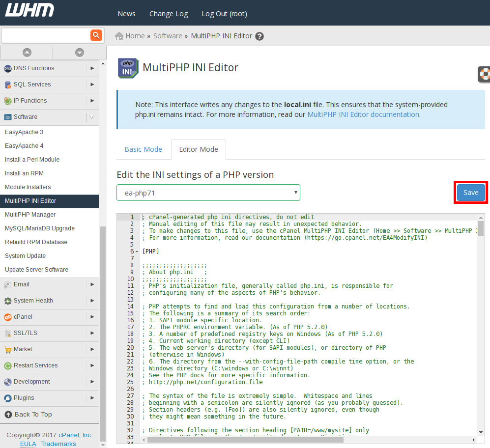Image resolution: width=490 pixels, height=448 pixels.
Task: Click the Back To Top arrow icon
Action: click(8, 415)
